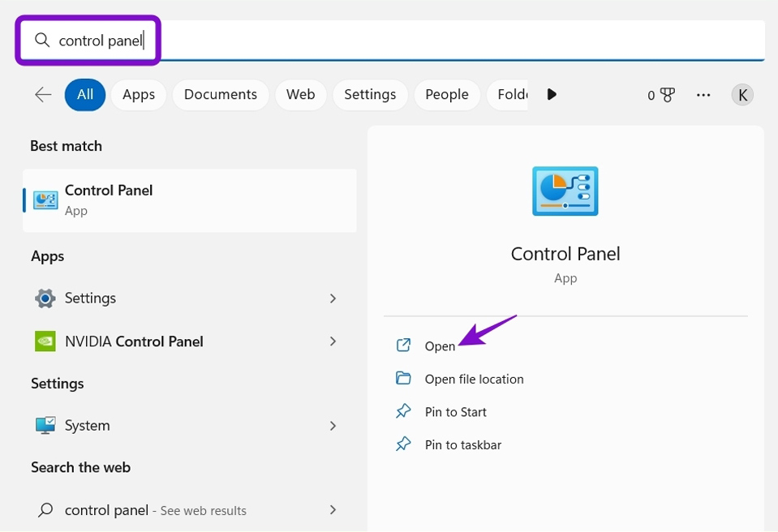Switch to the Documents filter tab
Viewport: 778px width, 532px height.
click(x=221, y=95)
